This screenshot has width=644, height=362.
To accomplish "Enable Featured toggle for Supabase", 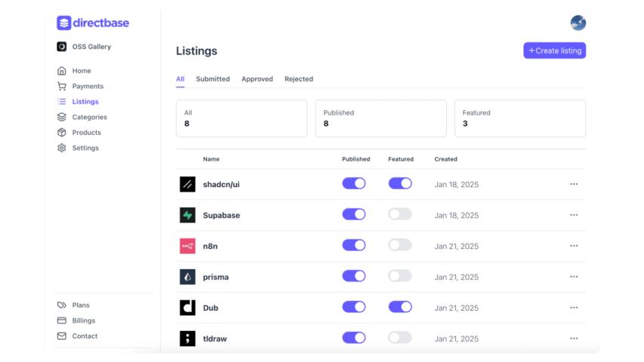I will pos(400,214).
